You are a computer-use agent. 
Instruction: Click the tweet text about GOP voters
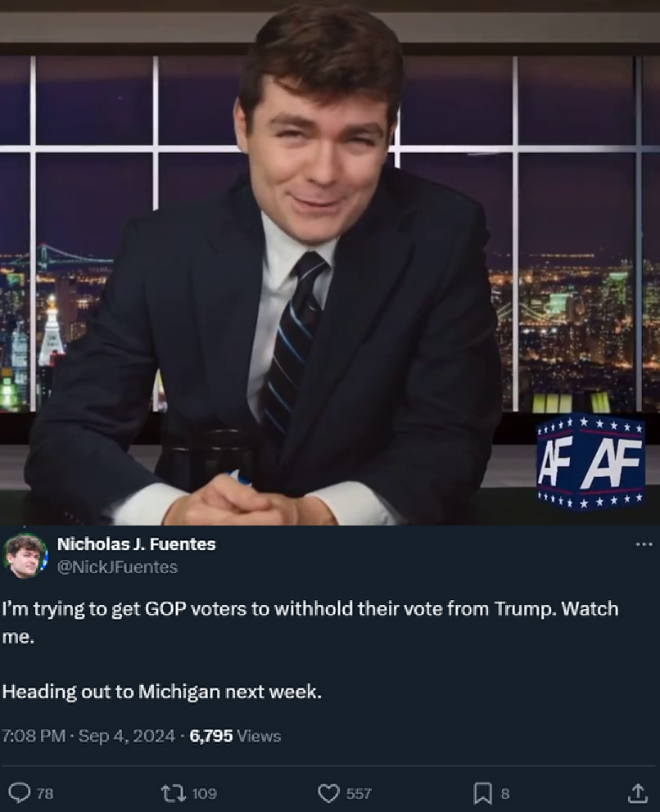pyautogui.click(x=310, y=622)
